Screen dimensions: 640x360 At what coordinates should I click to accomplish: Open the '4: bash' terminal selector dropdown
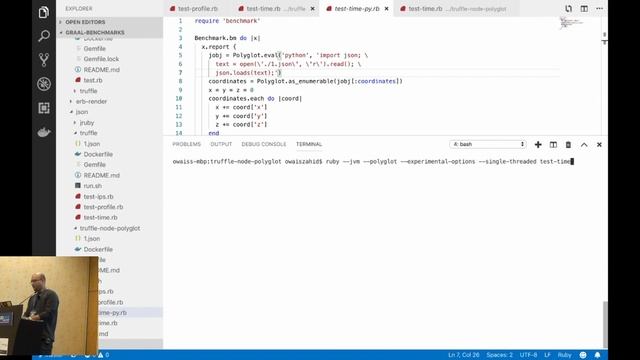488,144
